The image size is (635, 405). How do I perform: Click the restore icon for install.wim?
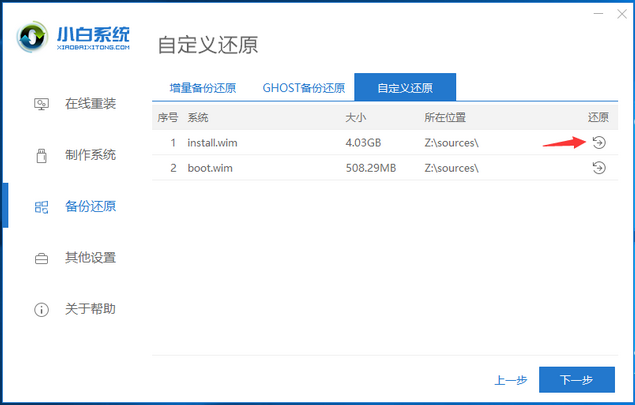pos(599,143)
